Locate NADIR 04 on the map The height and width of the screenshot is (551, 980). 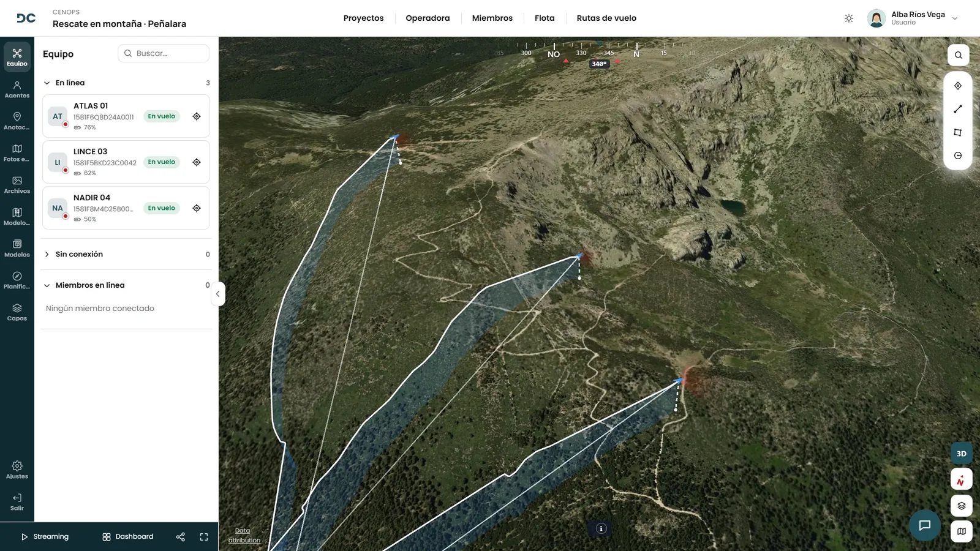point(197,208)
